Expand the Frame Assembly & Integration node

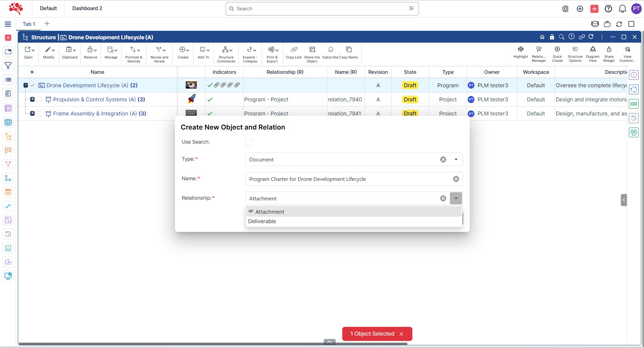point(32,113)
